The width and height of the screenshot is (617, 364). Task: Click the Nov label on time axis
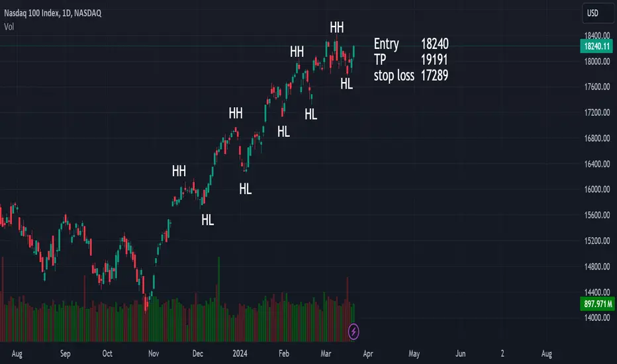click(x=154, y=354)
